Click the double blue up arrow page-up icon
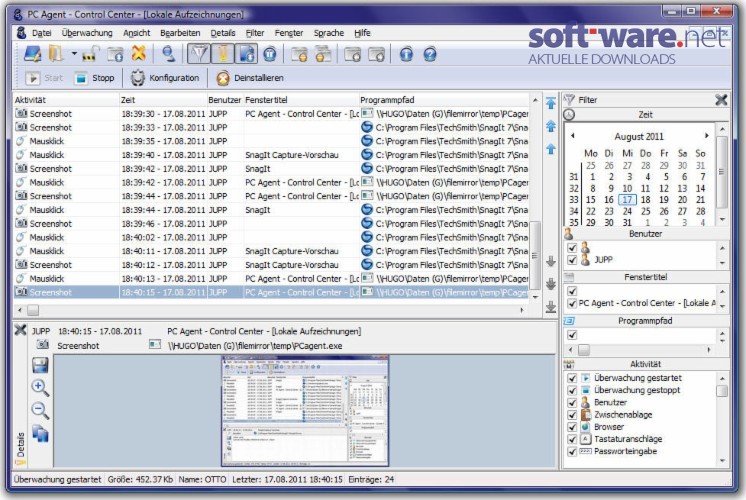The image size is (746, 500). [x=551, y=126]
